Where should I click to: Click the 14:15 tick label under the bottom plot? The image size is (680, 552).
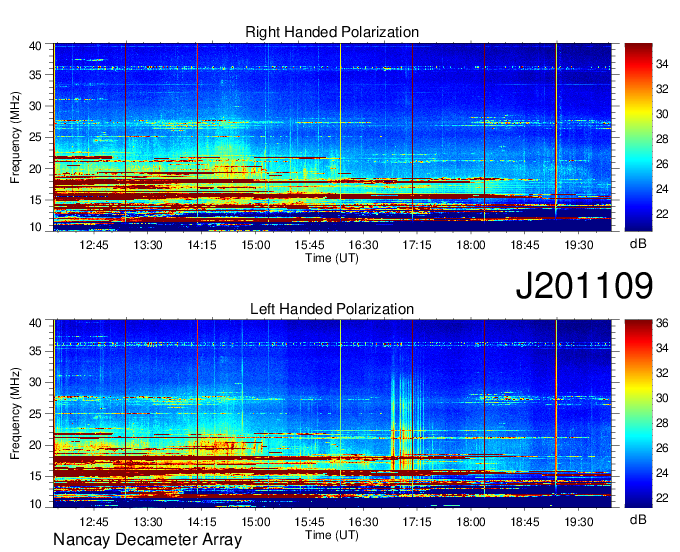tap(202, 522)
